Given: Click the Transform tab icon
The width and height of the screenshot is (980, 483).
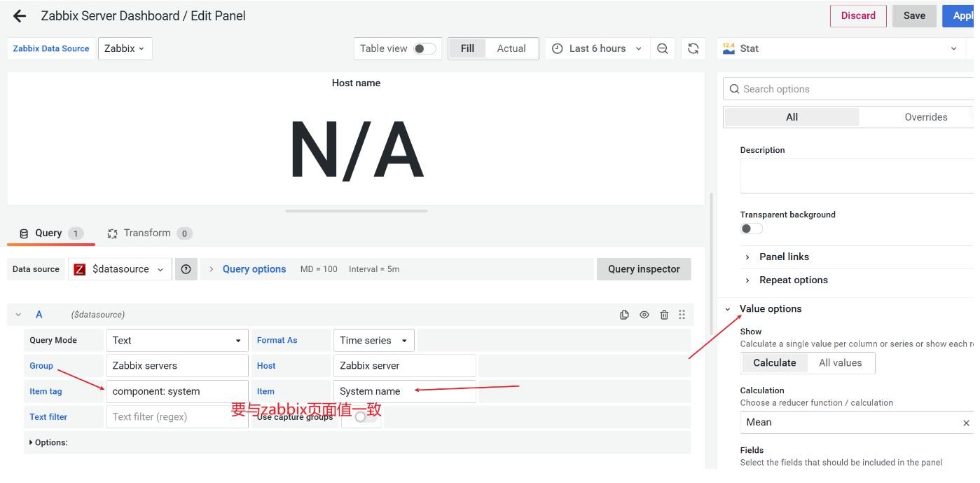Looking at the screenshot, I should click(x=112, y=233).
